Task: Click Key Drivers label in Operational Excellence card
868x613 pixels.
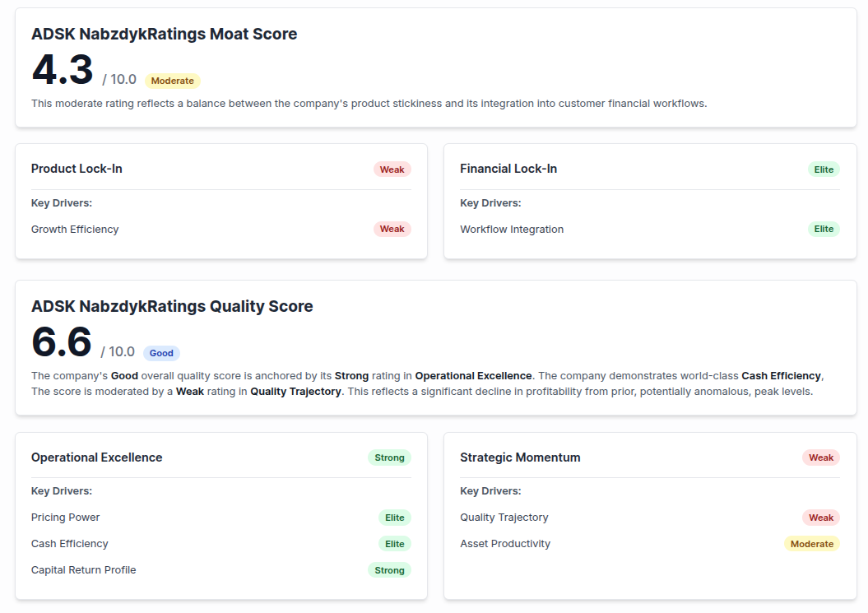Action: [62, 491]
